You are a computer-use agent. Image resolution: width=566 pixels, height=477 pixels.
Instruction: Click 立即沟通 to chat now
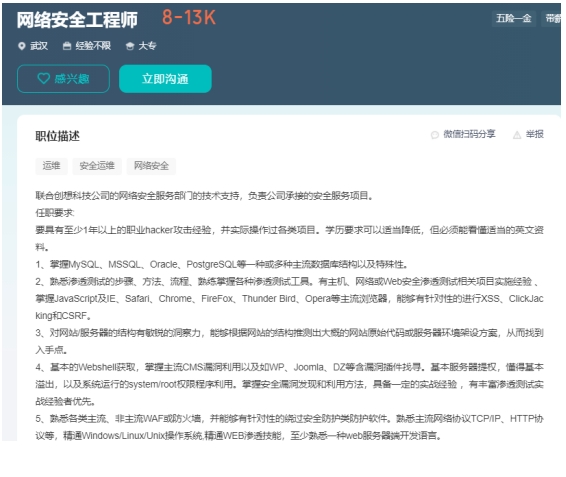pyautogui.click(x=165, y=79)
